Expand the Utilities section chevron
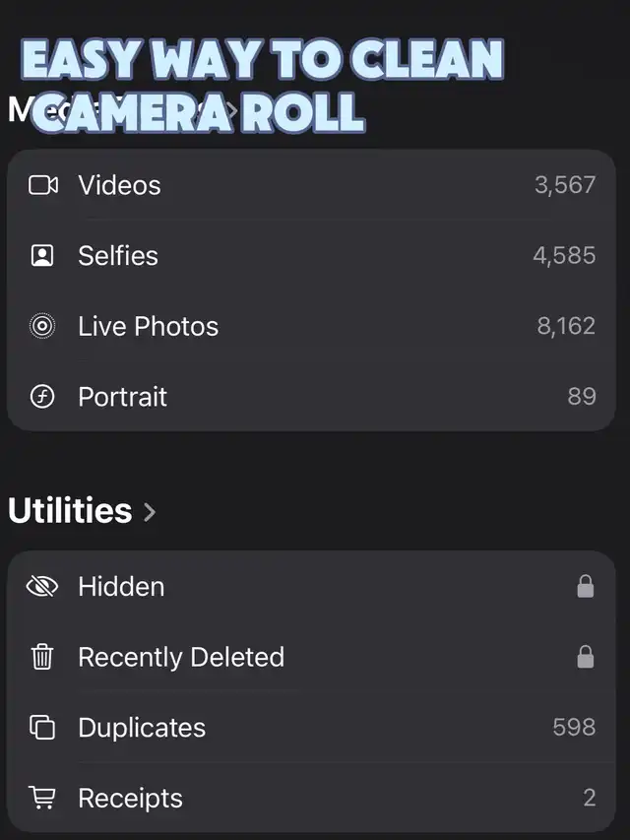Image resolution: width=630 pixels, height=840 pixels. 150,512
